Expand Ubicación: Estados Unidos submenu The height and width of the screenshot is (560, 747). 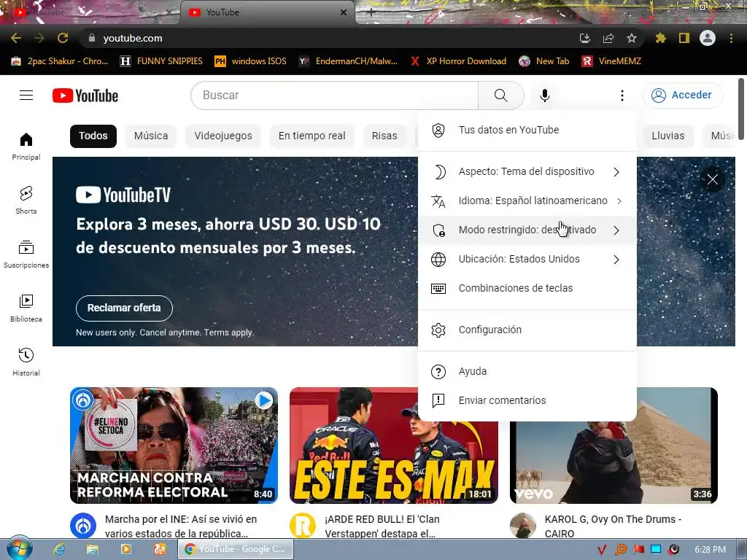coord(527,259)
